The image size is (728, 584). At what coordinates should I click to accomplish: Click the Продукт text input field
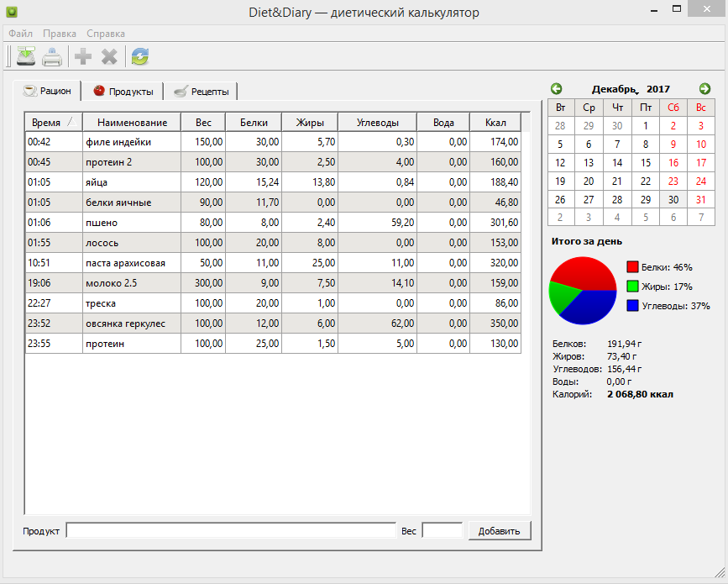click(231, 530)
